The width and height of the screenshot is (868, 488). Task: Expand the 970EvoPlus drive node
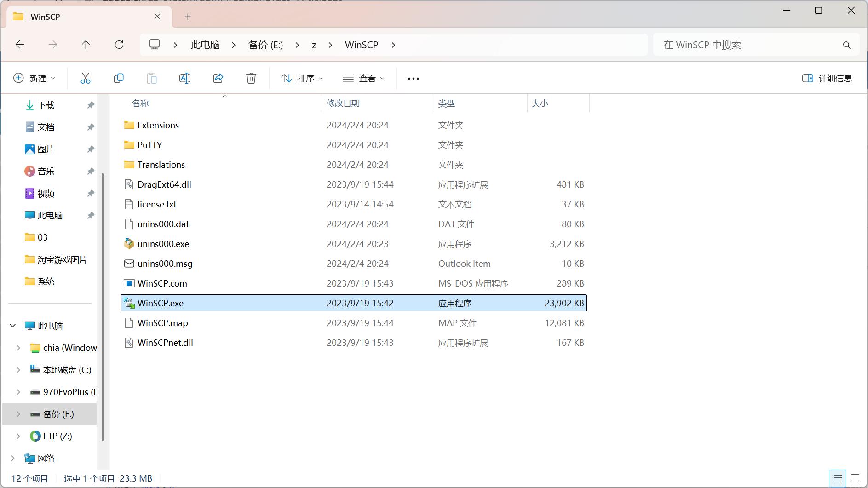18,392
